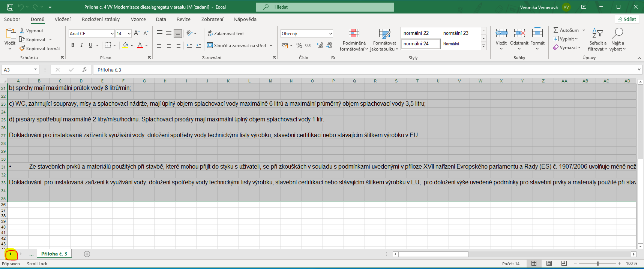The width and height of the screenshot is (644, 269).
Task: Switch to the Vzorce ribbon tab
Action: click(x=138, y=19)
